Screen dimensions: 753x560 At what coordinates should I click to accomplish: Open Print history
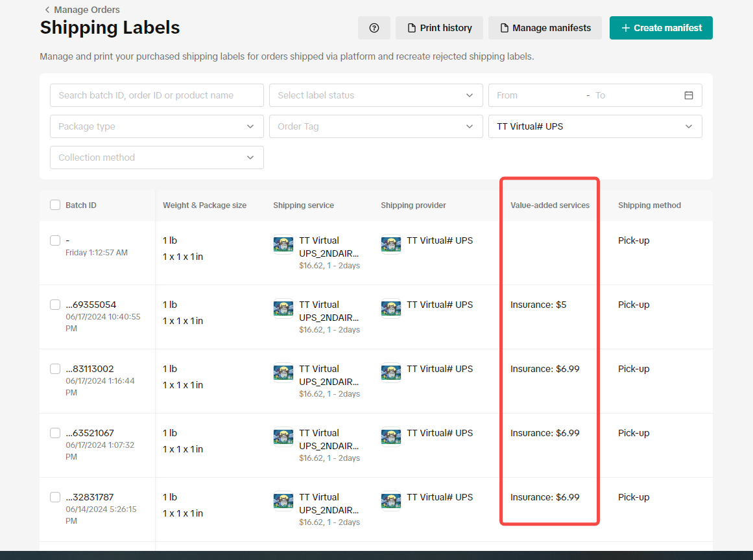(439, 28)
